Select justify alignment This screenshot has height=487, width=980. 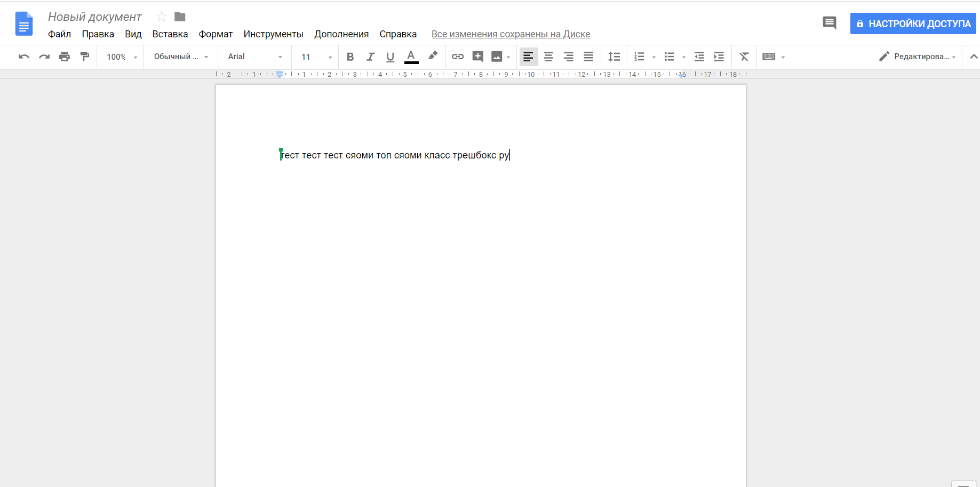(x=588, y=57)
